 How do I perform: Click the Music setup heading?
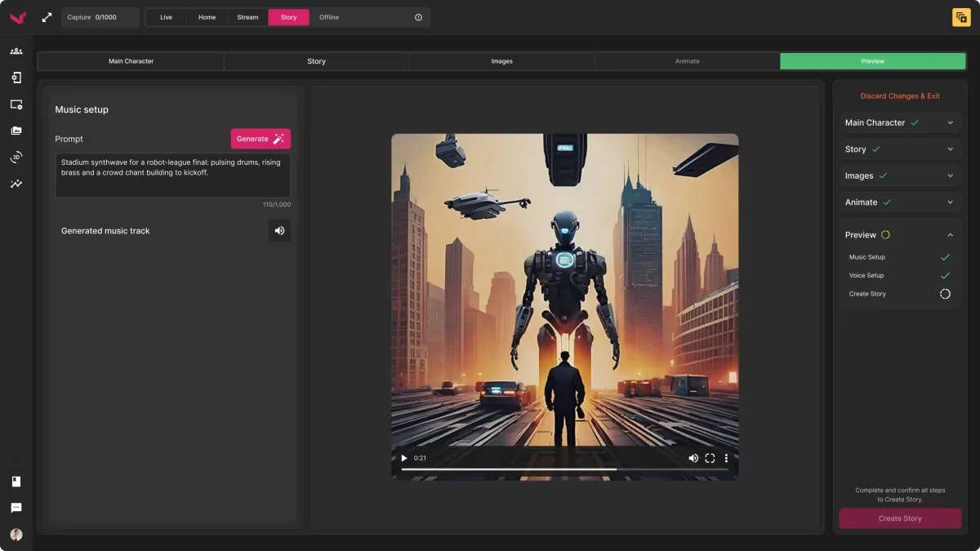point(82,109)
